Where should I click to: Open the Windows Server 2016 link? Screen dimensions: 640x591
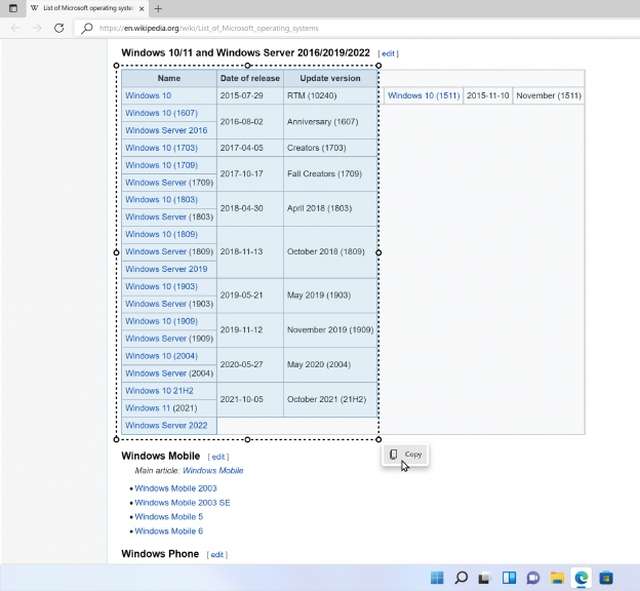tap(167, 130)
